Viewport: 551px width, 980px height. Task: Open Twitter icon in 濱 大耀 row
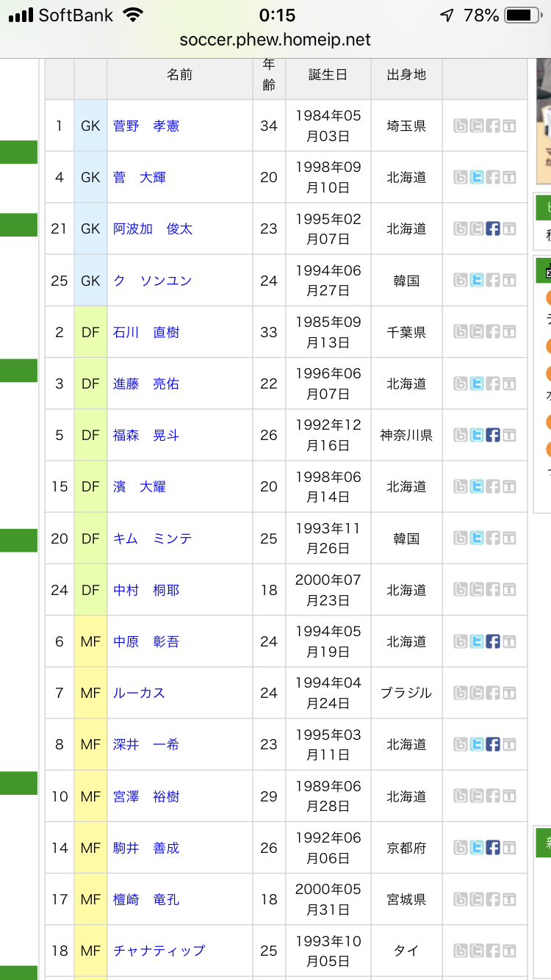[477, 486]
